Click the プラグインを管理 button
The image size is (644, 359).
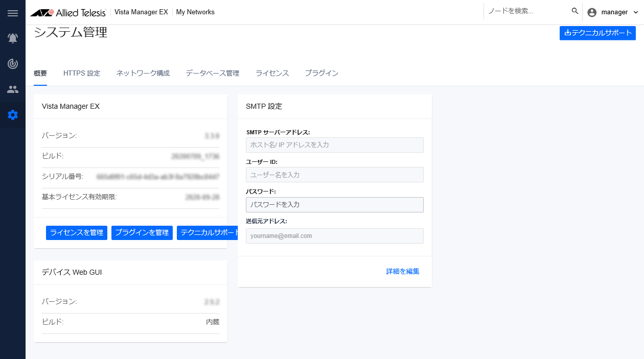pos(142,233)
